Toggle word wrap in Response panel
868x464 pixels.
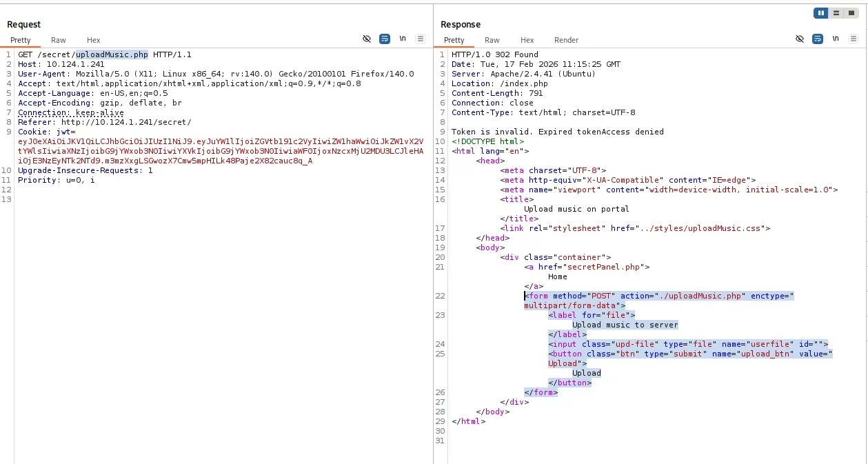(818, 39)
